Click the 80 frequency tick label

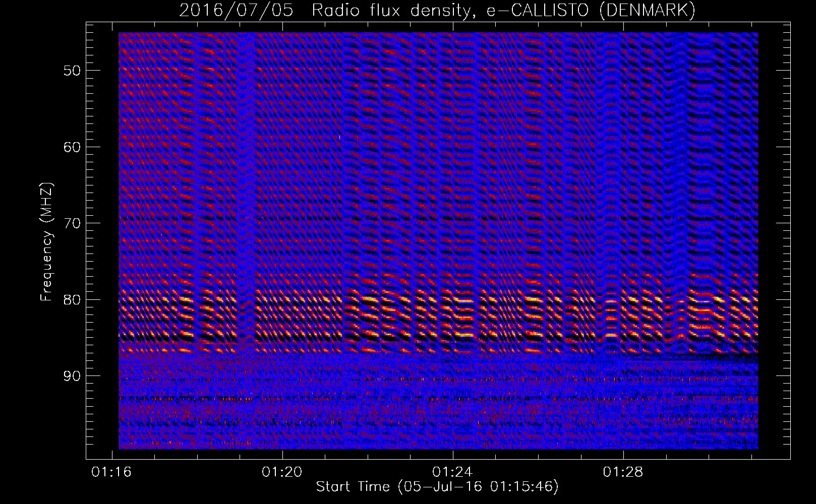coord(72,300)
